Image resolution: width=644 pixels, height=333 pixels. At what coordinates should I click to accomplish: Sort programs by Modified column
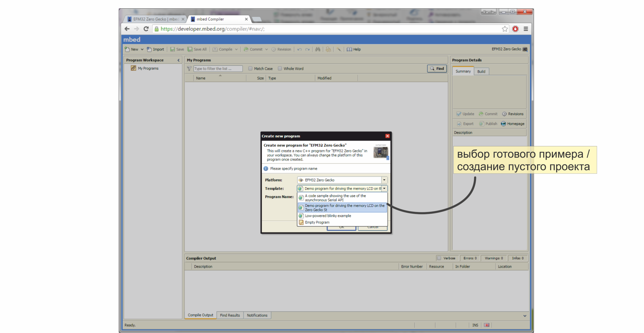336,78
